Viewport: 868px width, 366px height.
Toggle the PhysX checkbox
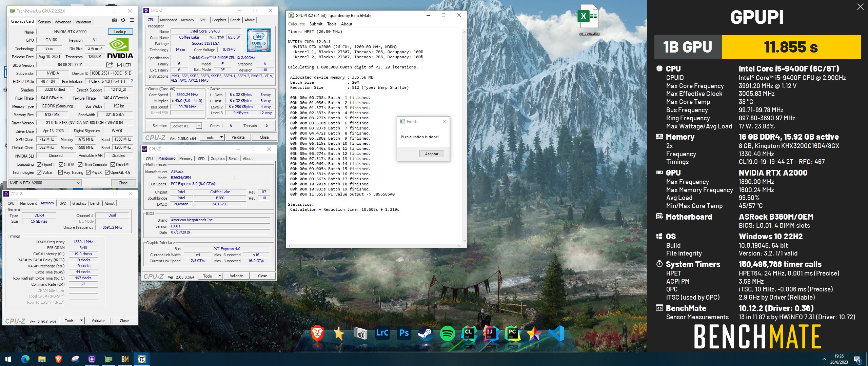point(88,172)
